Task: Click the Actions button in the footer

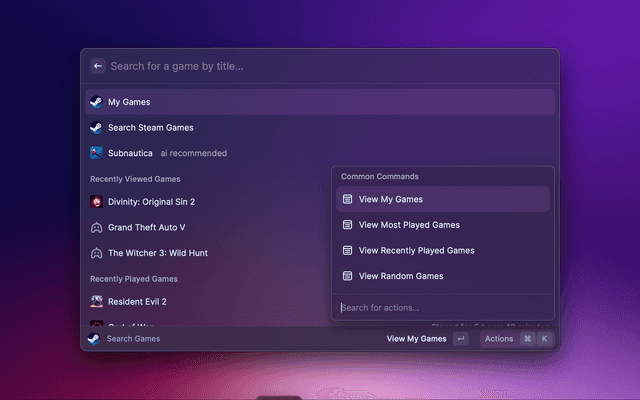Action: (x=499, y=339)
